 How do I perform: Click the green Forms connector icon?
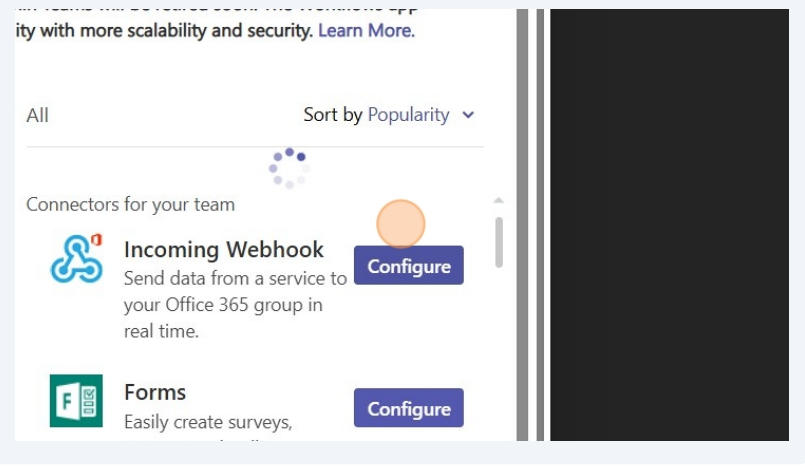[76, 400]
